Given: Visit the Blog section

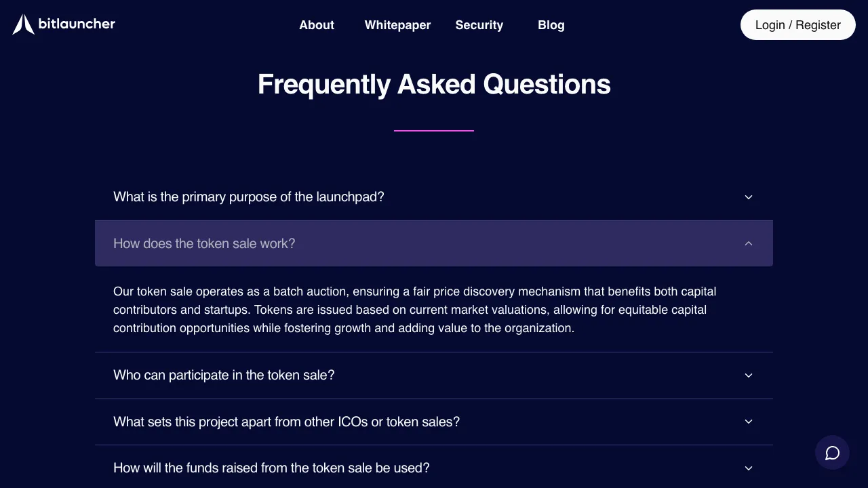Looking at the screenshot, I should (551, 25).
